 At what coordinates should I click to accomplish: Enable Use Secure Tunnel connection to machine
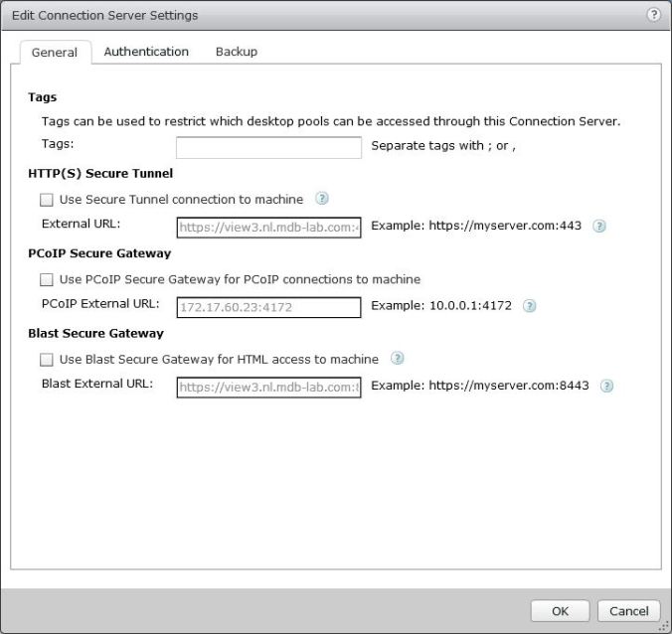tap(47, 200)
